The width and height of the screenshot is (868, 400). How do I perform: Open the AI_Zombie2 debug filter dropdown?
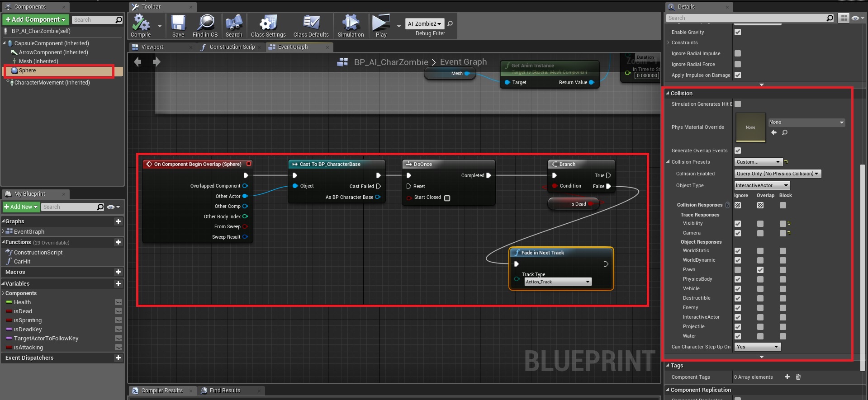pyautogui.click(x=424, y=24)
